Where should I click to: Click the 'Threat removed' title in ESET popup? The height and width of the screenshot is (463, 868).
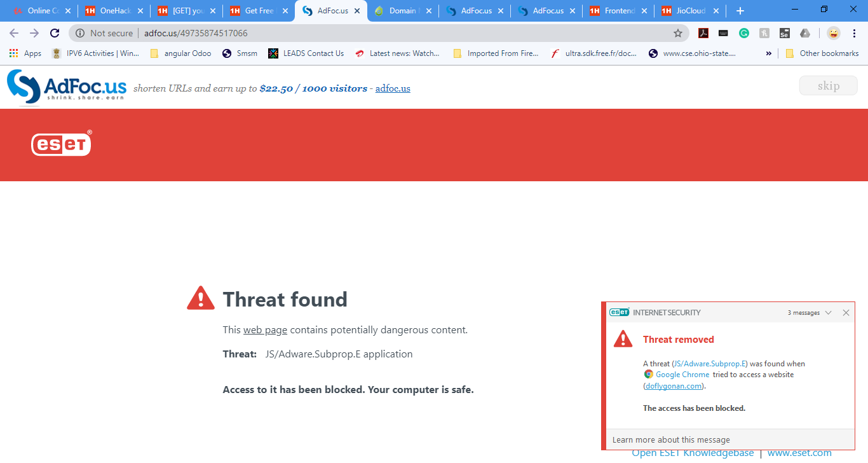(x=679, y=340)
